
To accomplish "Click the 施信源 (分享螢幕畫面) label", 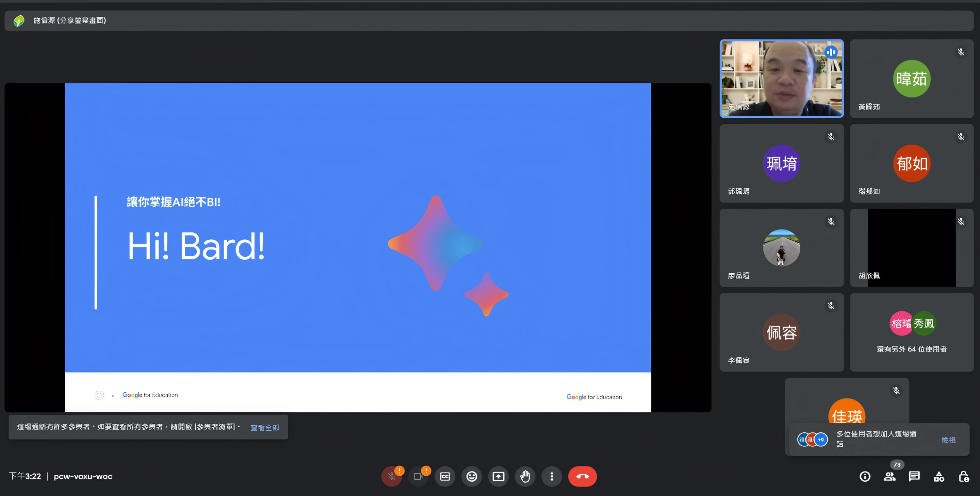I will tap(70, 21).
